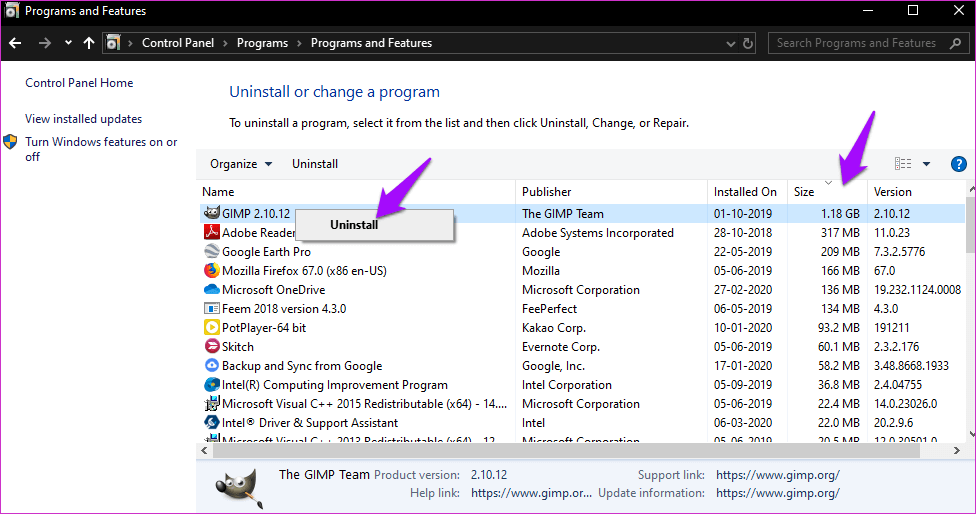Select the Google Earth Pro icon
This screenshot has width=976, height=514.
coord(212,251)
